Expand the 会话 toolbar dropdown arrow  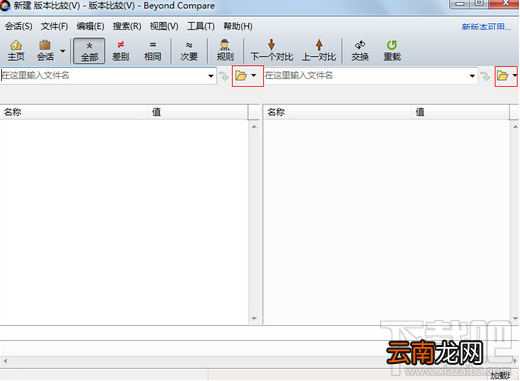63,51
